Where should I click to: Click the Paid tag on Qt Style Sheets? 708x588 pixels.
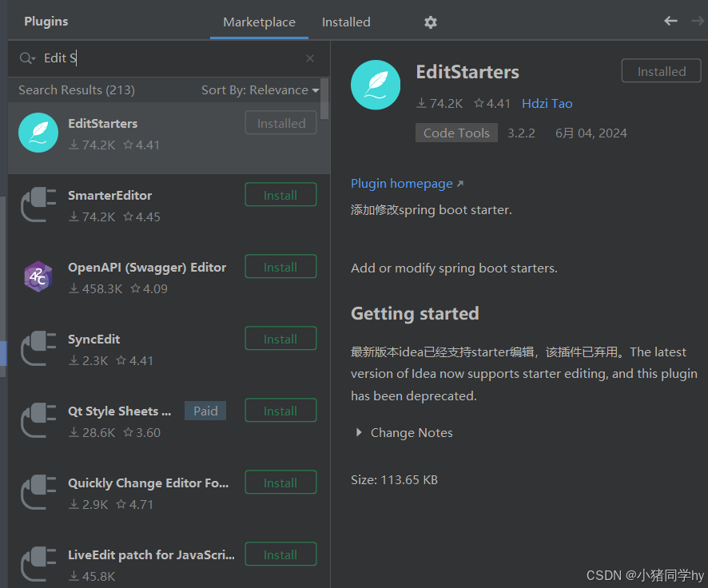(205, 411)
